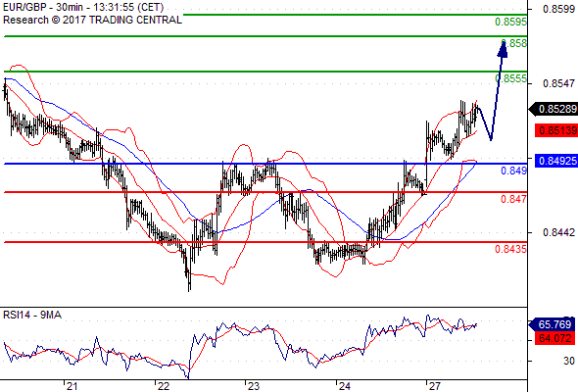578x392 pixels.
Task: Select the 0.8555 green resistance label
Action: tap(510, 78)
